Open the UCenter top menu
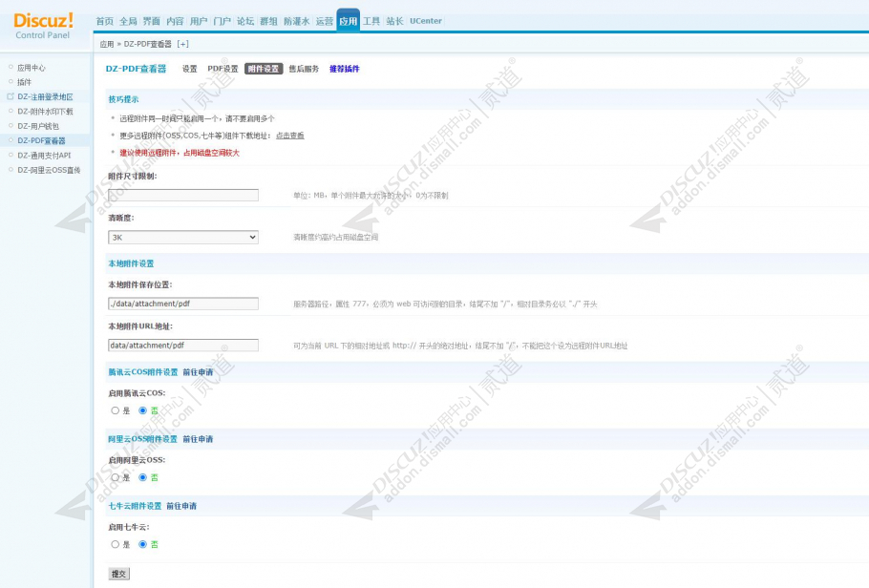The width and height of the screenshot is (869, 588). (426, 21)
